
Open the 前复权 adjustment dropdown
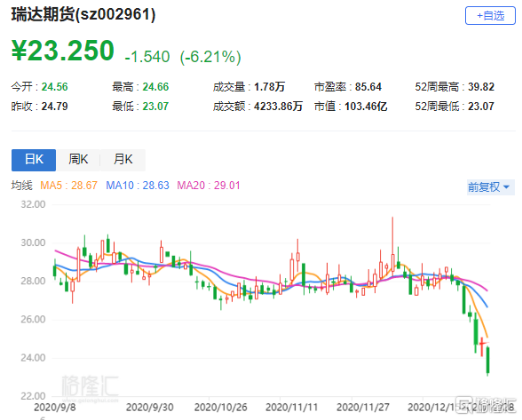pos(490,187)
